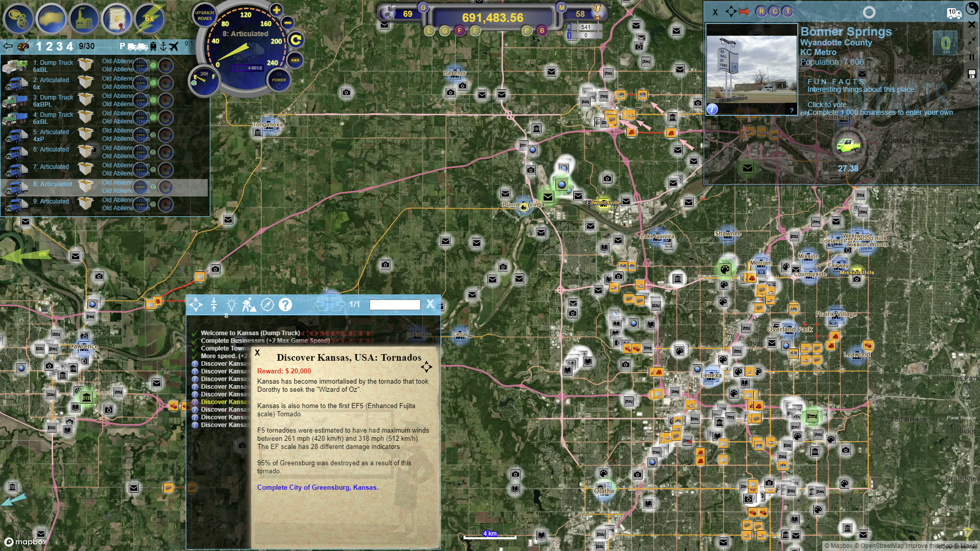
Task: Click the anchor shipping icon
Action: coord(164,45)
